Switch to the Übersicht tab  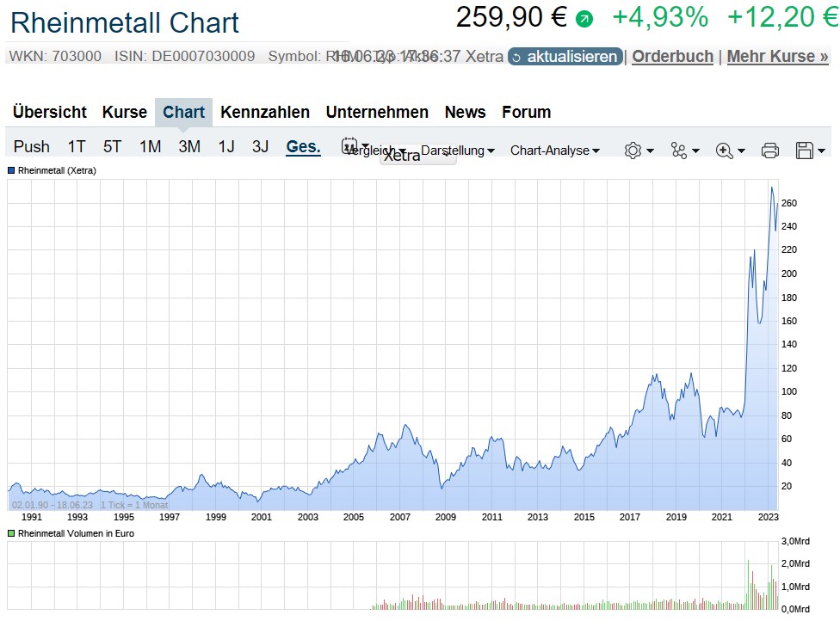click(x=50, y=112)
